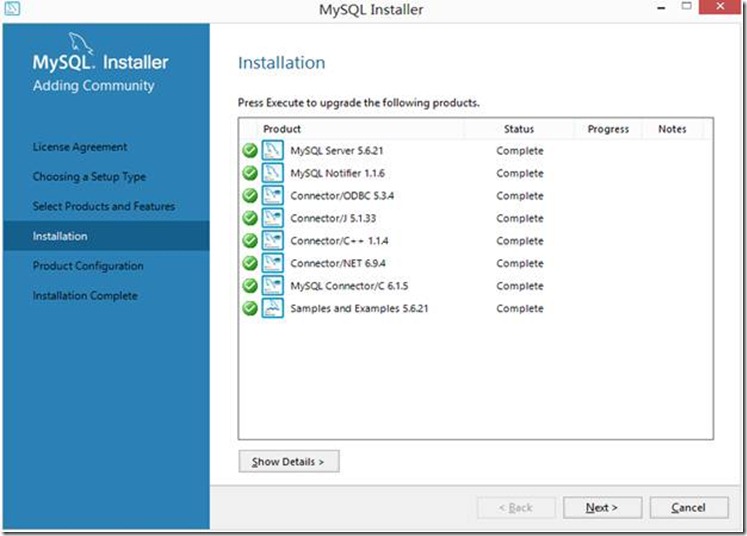747x536 pixels.
Task: Select the MySQL Connector/C 6.1.5 row name
Action: click(349, 286)
